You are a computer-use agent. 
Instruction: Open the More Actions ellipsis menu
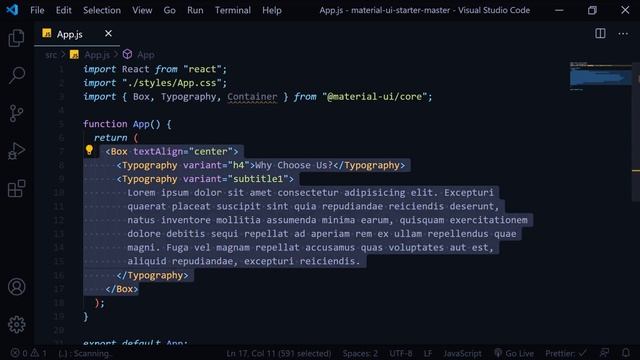click(623, 33)
